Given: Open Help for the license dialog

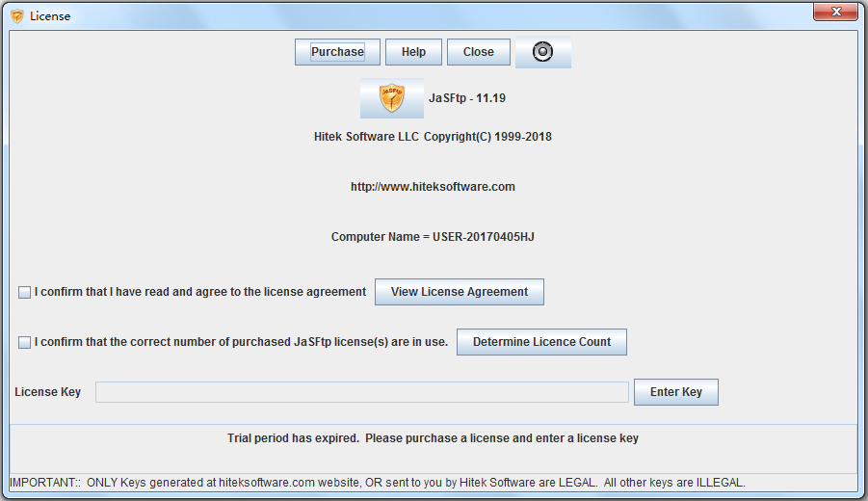Looking at the screenshot, I should coord(413,52).
